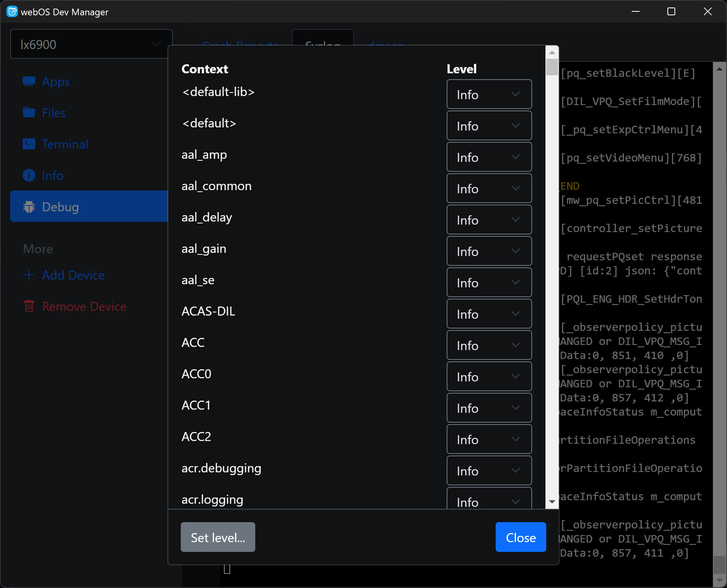Click the plus icon beside Add Device
Image resolution: width=727 pixels, height=588 pixels.
click(29, 275)
